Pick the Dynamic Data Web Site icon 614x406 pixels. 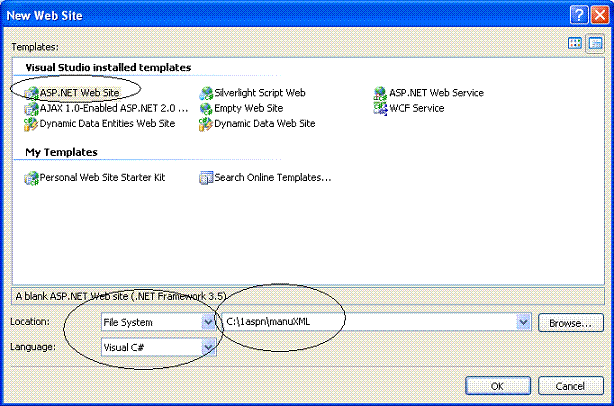pos(206,124)
